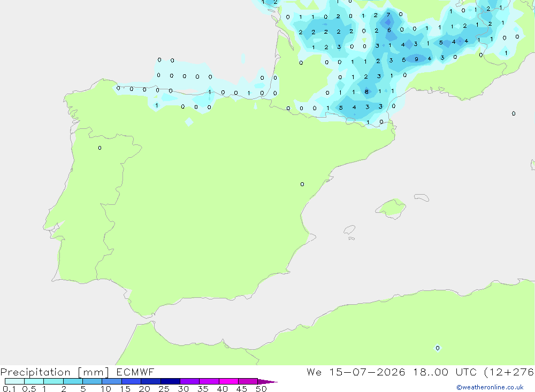Click the legend label '0.1'
The height and width of the screenshot is (392, 535).
pyautogui.click(x=9, y=389)
